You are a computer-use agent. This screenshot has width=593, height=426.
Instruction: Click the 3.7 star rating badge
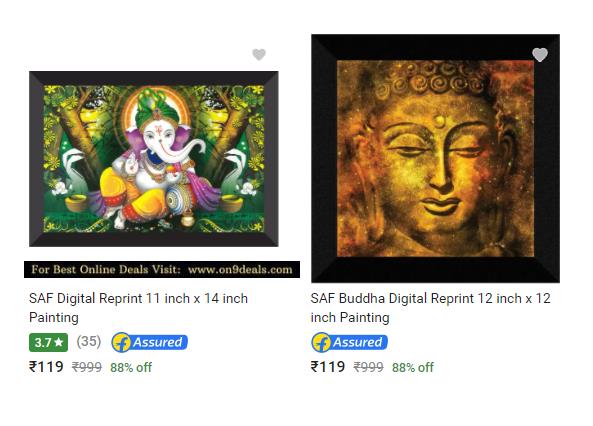pyautogui.click(x=48, y=342)
